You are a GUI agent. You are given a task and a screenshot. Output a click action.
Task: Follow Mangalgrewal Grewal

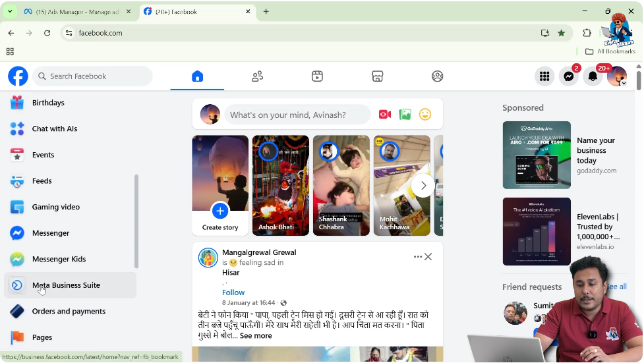tap(233, 293)
